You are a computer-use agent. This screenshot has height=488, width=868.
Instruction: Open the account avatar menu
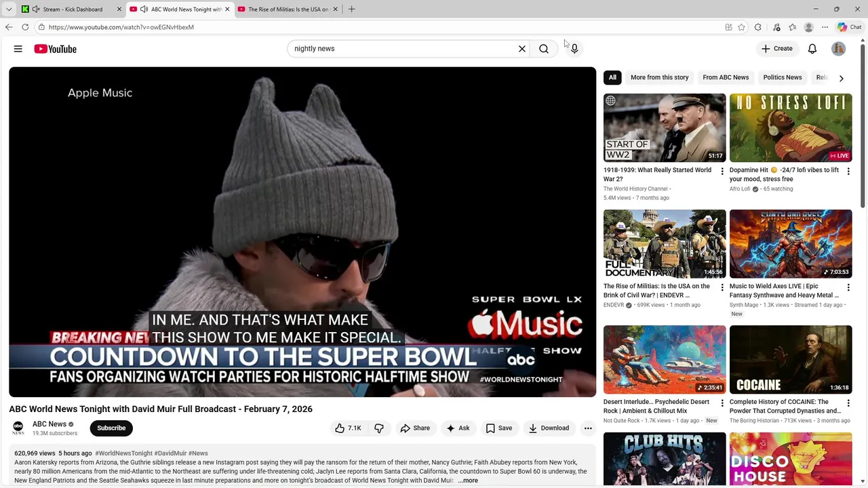tap(839, 49)
